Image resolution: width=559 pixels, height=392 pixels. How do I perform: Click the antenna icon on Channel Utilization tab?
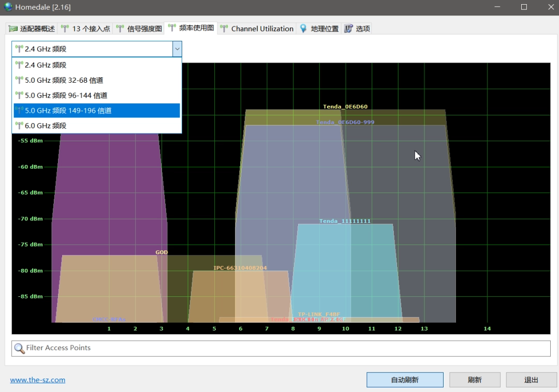pyautogui.click(x=224, y=28)
